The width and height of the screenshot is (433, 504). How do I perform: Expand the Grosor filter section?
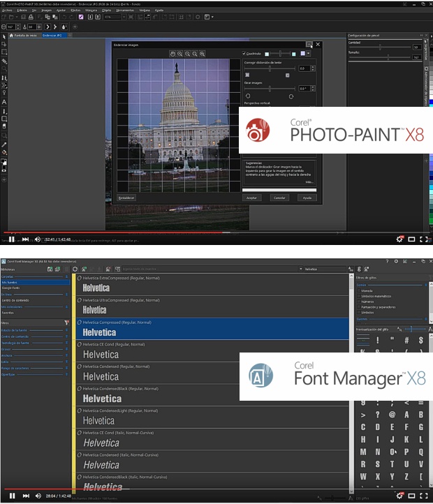click(66, 349)
